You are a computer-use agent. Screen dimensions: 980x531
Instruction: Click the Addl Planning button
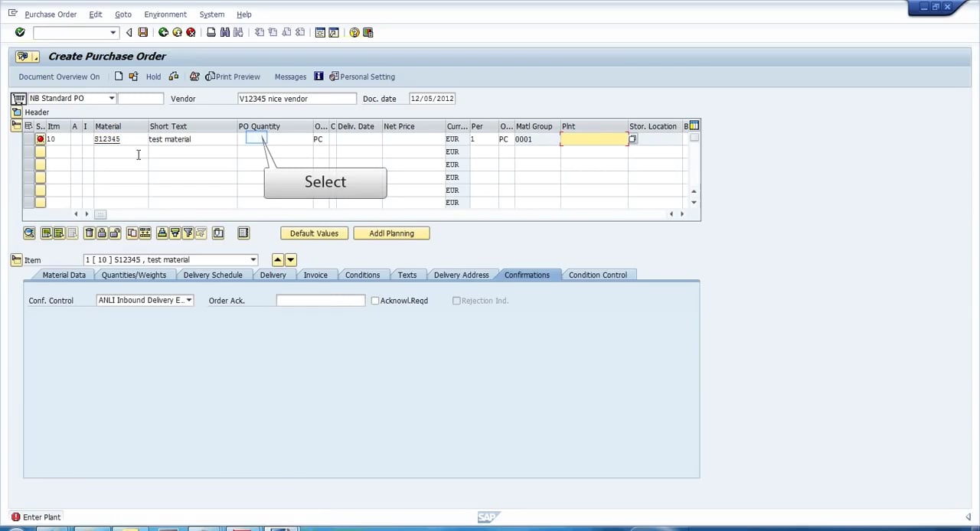tap(391, 233)
